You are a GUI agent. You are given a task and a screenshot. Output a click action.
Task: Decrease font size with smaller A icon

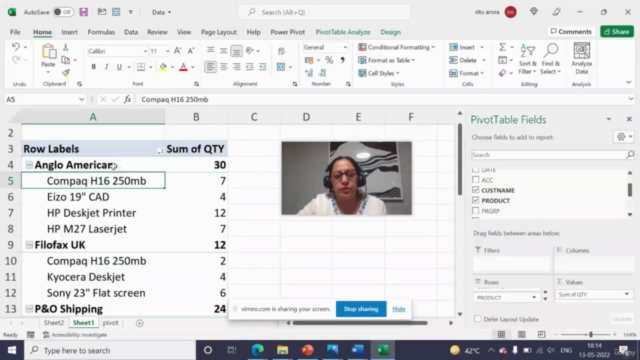191,51
